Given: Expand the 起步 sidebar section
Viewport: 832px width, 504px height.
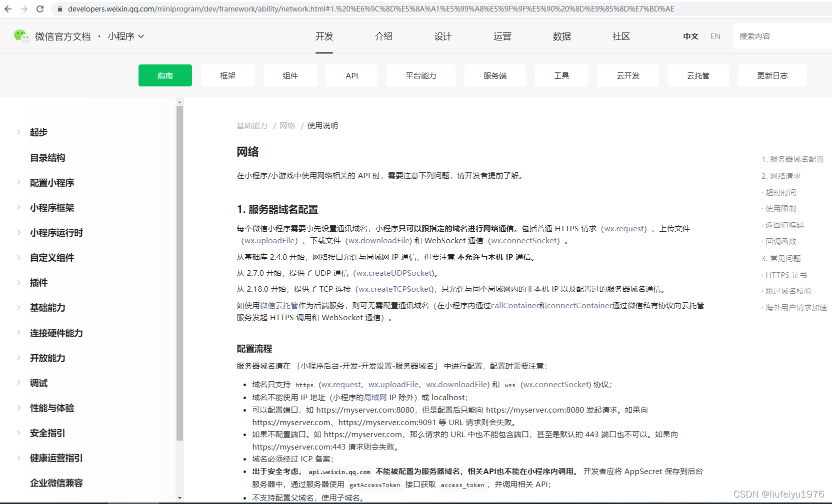Looking at the screenshot, I should pos(18,132).
